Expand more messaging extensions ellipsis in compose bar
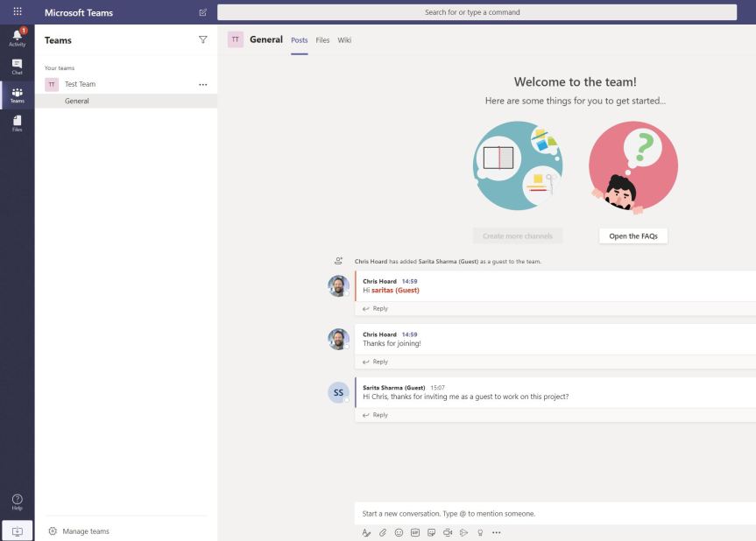 coord(497,531)
